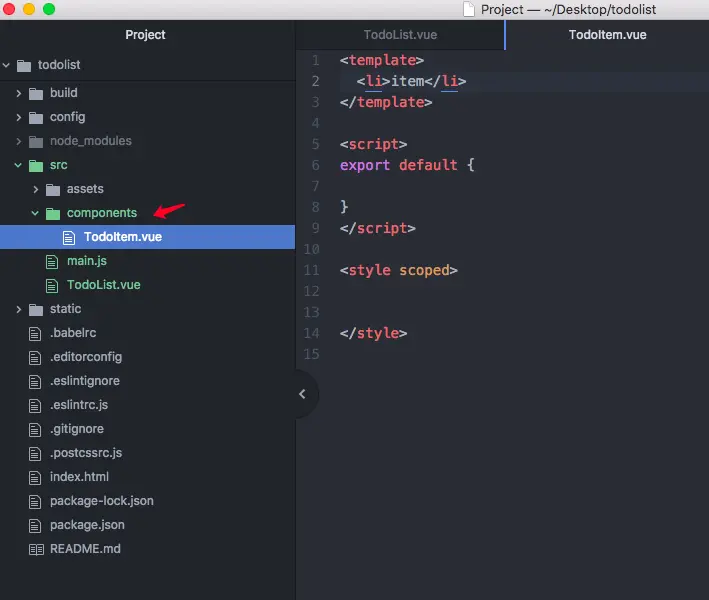Click the .babelrc file icon
The height and width of the screenshot is (600, 709).
pos(35,334)
